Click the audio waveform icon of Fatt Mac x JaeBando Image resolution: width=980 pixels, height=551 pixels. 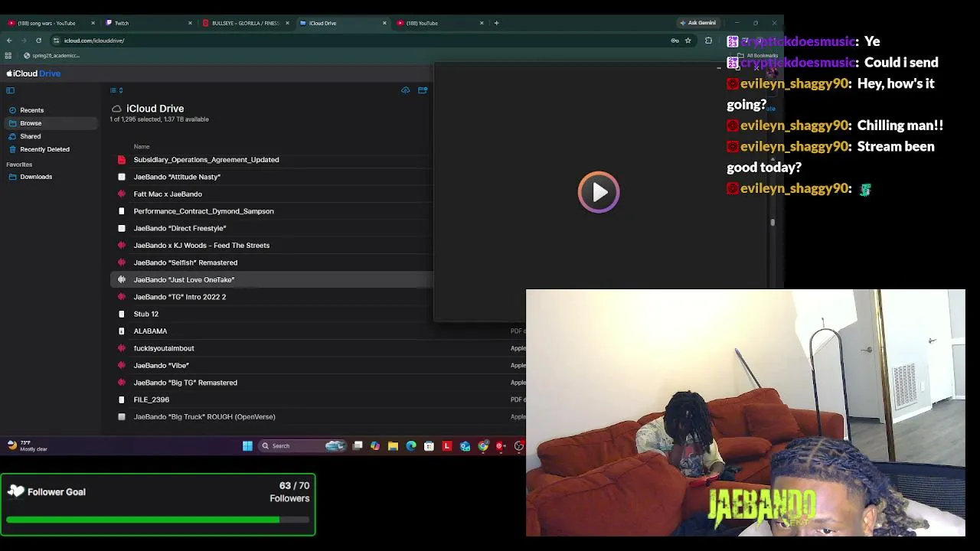point(122,194)
